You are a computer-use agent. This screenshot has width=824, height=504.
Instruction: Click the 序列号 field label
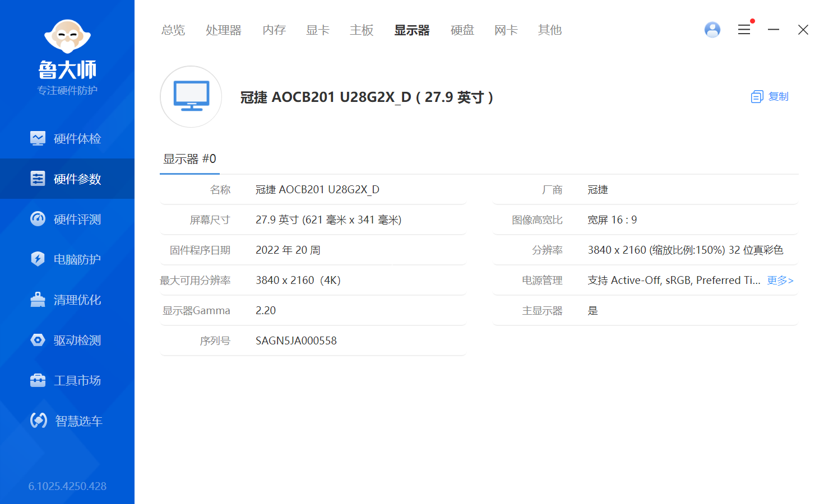[215, 341]
